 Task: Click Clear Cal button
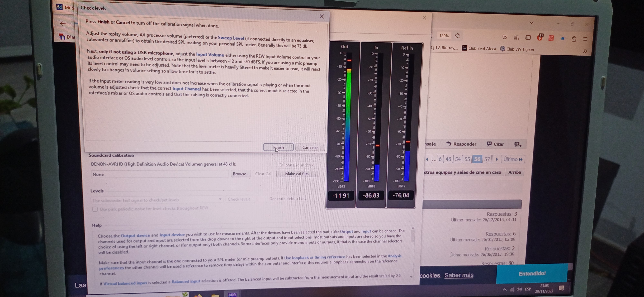tap(263, 174)
